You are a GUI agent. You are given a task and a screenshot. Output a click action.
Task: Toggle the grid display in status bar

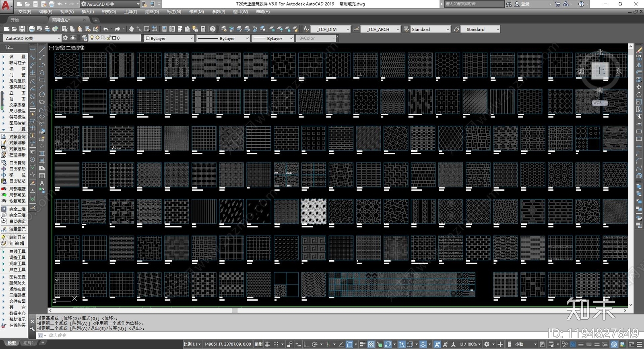click(x=267, y=344)
